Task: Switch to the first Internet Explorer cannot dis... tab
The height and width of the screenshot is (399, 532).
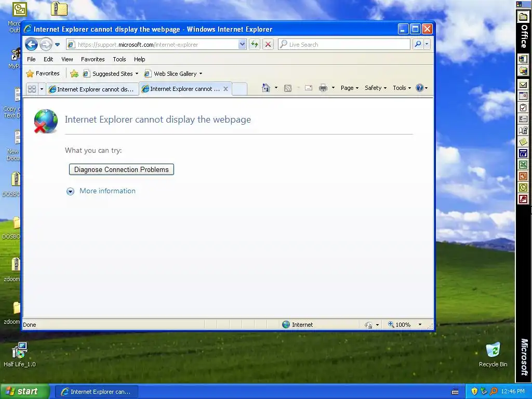Action: (x=92, y=89)
